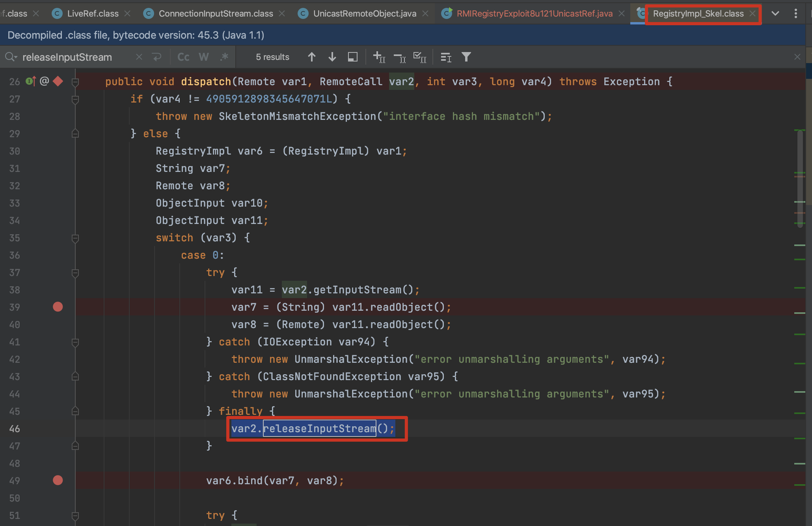Open the UnicastRemoteObject.java tab

pyautogui.click(x=365, y=13)
